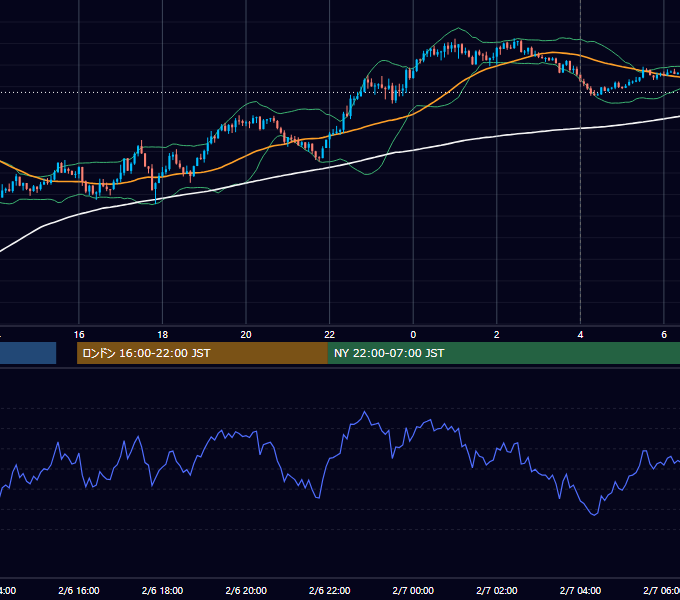This screenshot has width=680, height=600.
Task: Click the 18 hour label on the price chart axis
Action: (x=163, y=335)
